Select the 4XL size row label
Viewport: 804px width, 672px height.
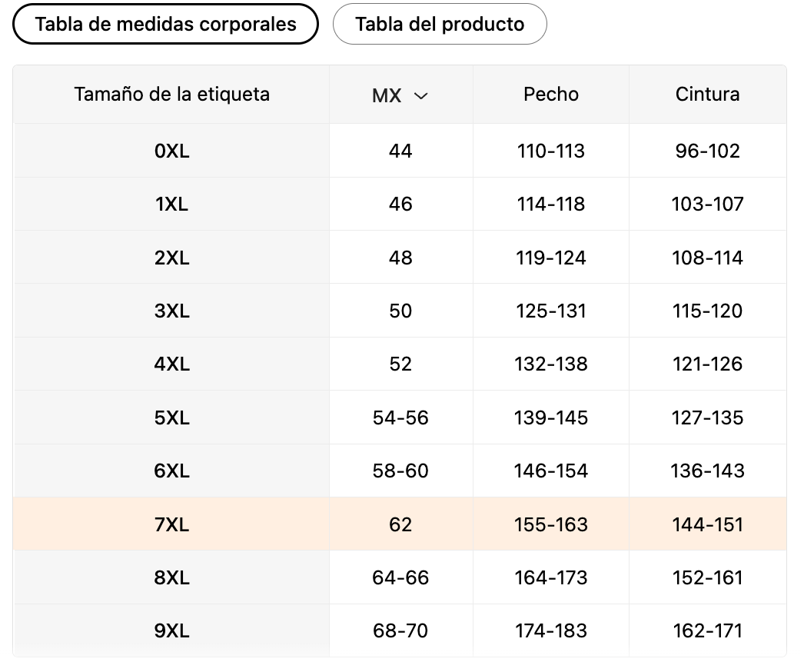click(171, 364)
